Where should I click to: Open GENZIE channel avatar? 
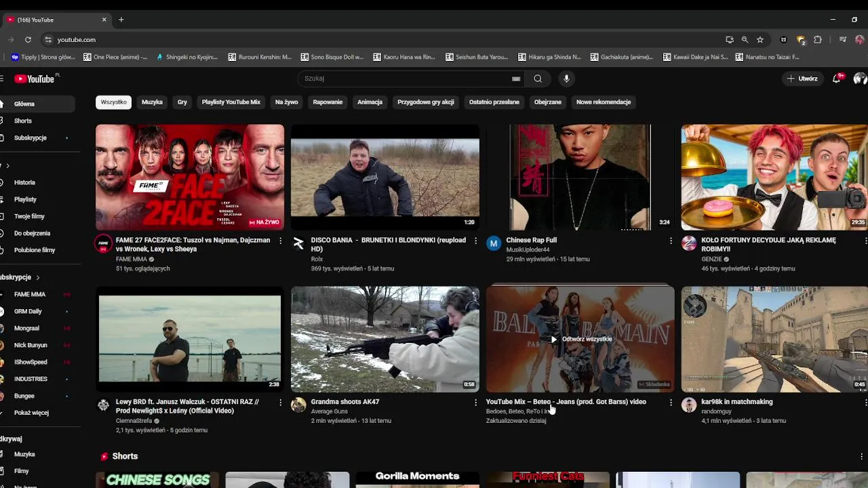click(x=689, y=244)
